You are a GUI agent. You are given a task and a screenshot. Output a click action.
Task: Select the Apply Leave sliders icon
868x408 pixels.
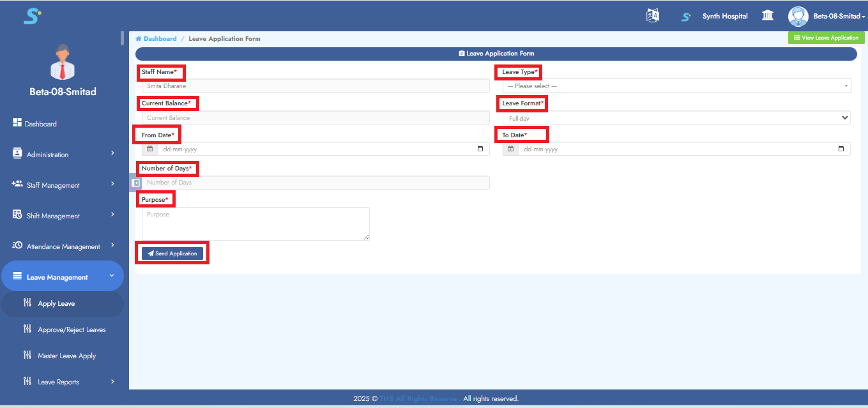click(x=27, y=303)
